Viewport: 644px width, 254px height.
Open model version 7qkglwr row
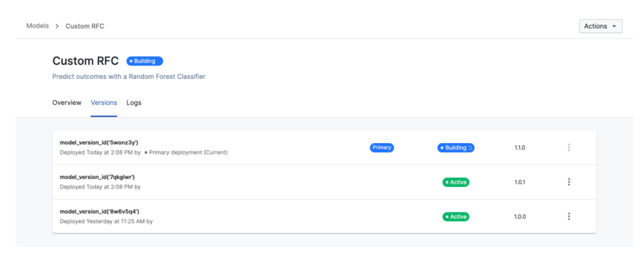(x=97, y=177)
